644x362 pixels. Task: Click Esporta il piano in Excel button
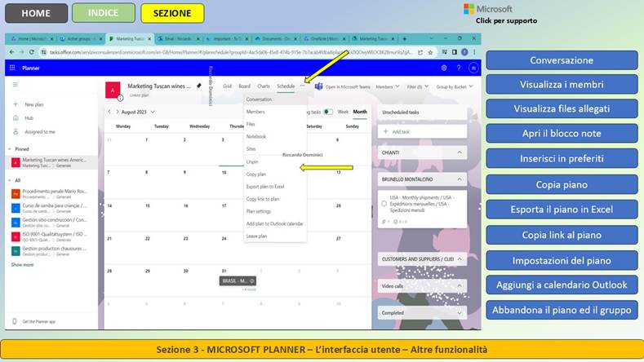point(562,210)
